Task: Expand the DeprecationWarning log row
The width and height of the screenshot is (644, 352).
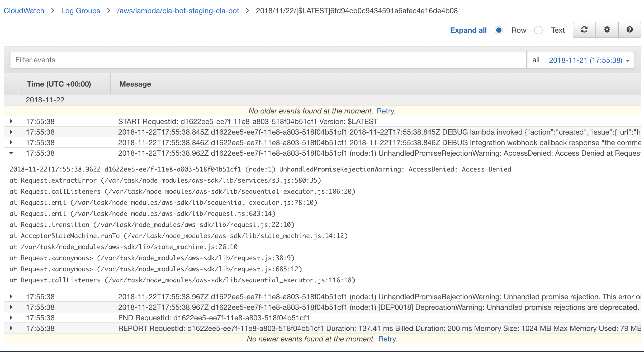Action: tap(11, 307)
